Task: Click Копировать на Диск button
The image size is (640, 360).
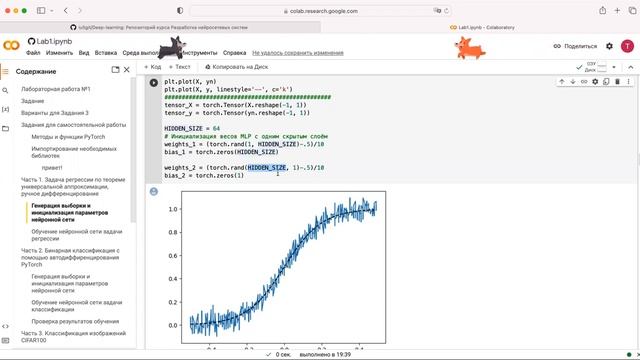Action: pyautogui.click(x=236, y=67)
